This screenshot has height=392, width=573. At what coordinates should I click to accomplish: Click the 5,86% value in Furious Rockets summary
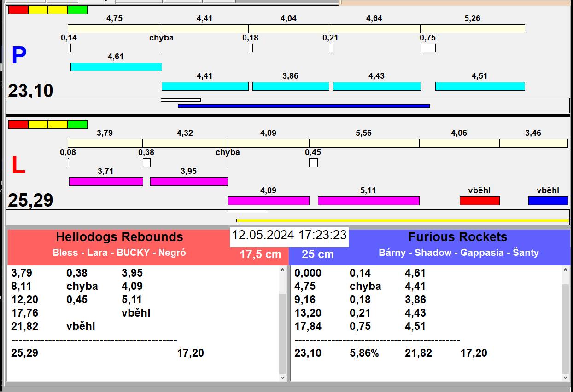click(364, 353)
